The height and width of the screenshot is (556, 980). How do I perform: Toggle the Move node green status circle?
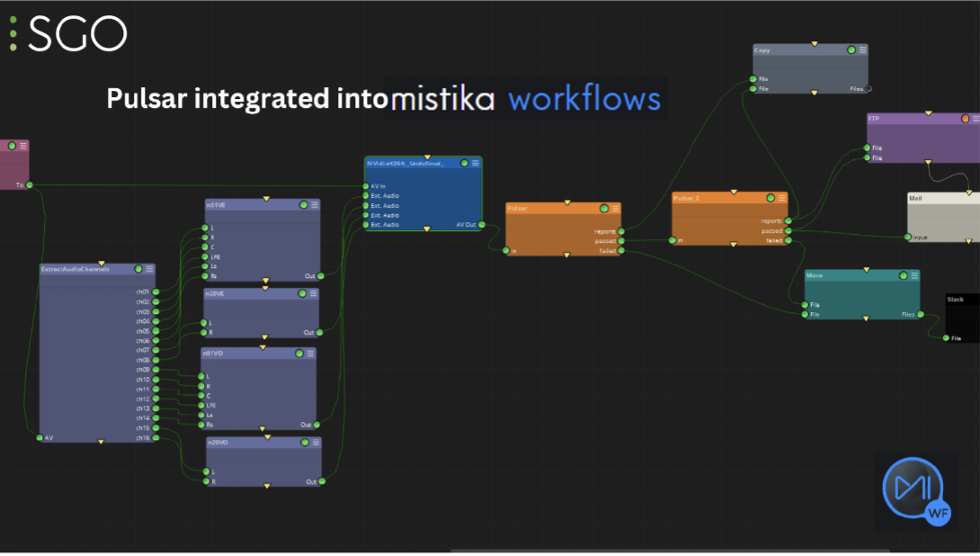[x=903, y=275]
